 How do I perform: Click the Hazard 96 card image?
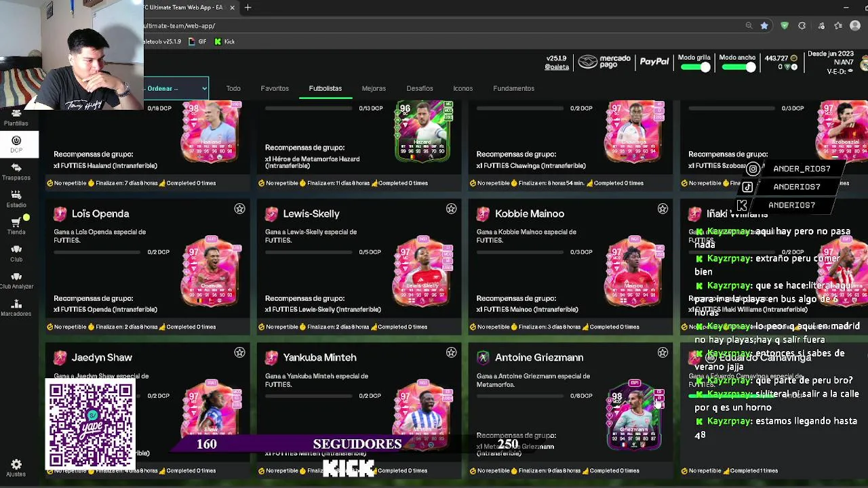424,131
